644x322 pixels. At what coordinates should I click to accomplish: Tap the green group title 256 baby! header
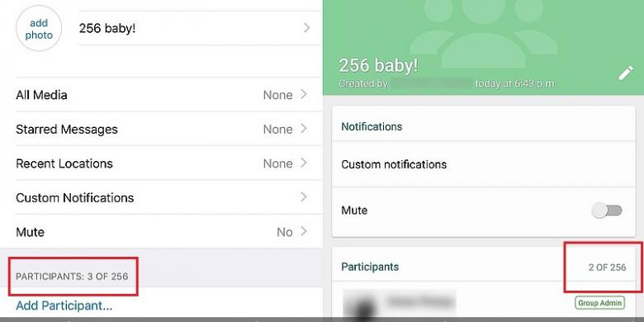tap(378, 66)
